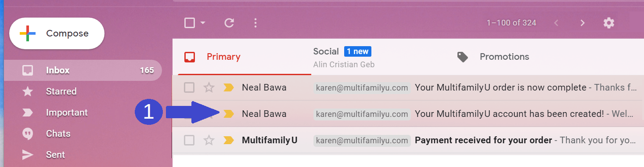Click the 1–100 of 324 counter
Viewport: 644px width, 167px height.
tap(511, 23)
